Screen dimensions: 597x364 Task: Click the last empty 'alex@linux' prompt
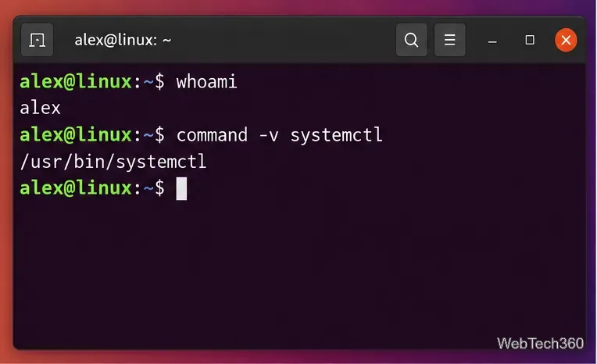92,188
